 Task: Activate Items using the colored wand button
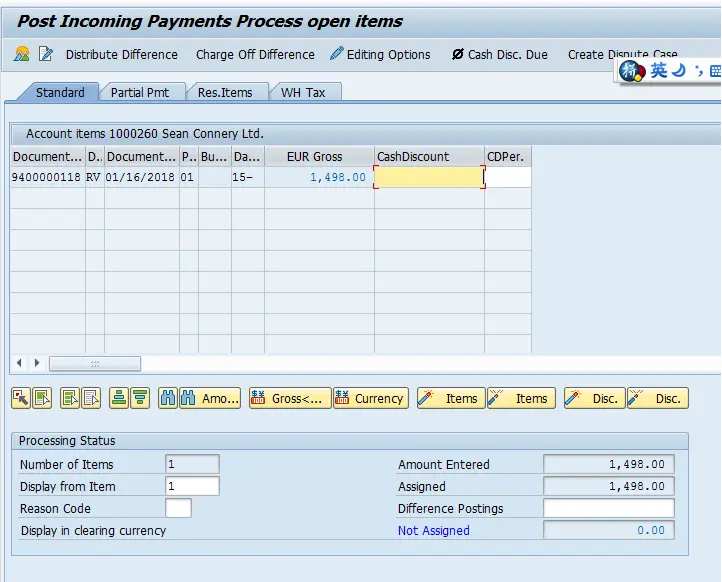(x=451, y=398)
